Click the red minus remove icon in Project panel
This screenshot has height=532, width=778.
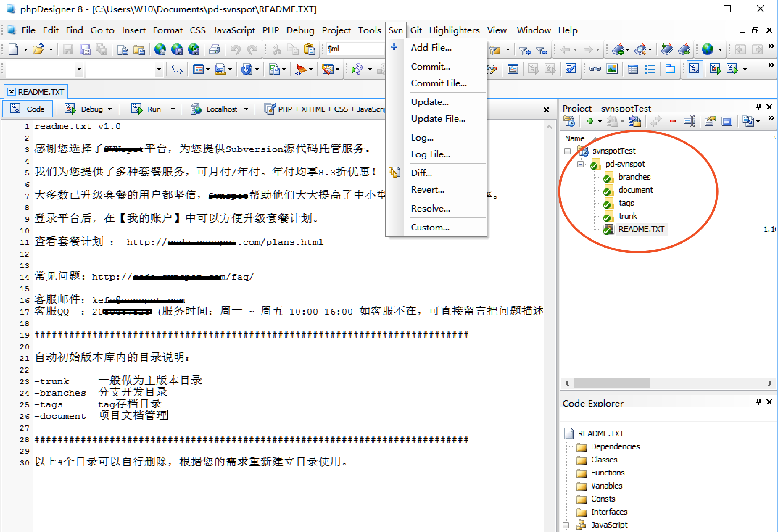pyautogui.click(x=673, y=121)
